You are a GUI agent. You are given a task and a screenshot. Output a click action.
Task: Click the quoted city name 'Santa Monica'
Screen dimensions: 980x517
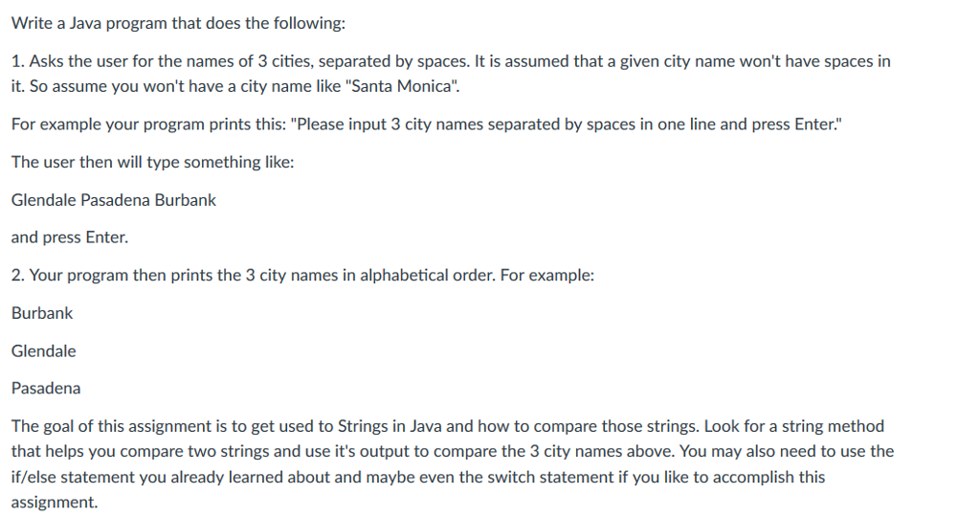(401, 86)
